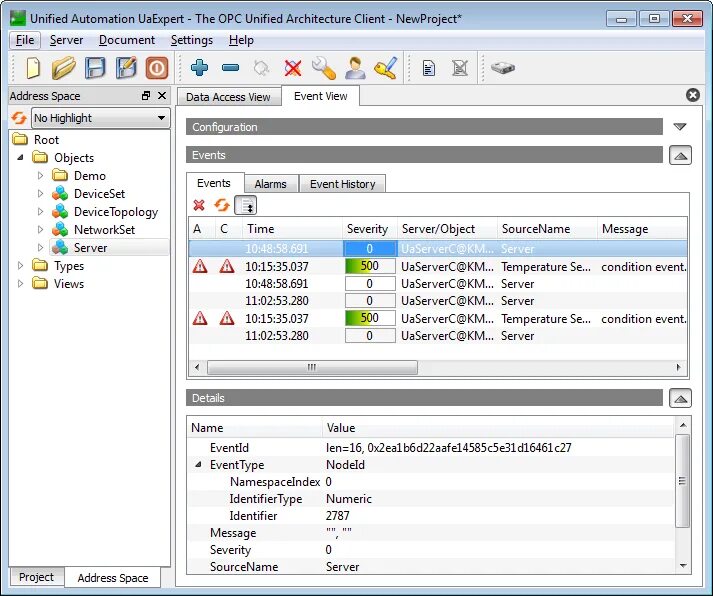The image size is (713, 596).
Task: Select the bottom Address Space tab
Action: coord(113,578)
